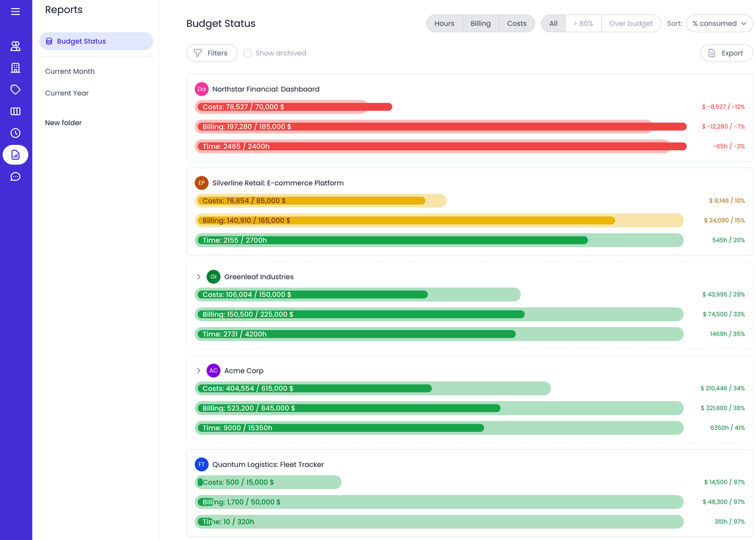The height and width of the screenshot is (540, 756).
Task: Open Silverline Retail: E-commerce Platform project
Action: [x=278, y=183]
